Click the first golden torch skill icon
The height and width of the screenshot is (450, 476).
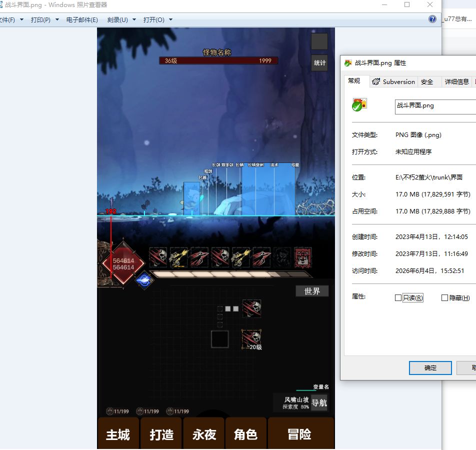click(179, 257)
